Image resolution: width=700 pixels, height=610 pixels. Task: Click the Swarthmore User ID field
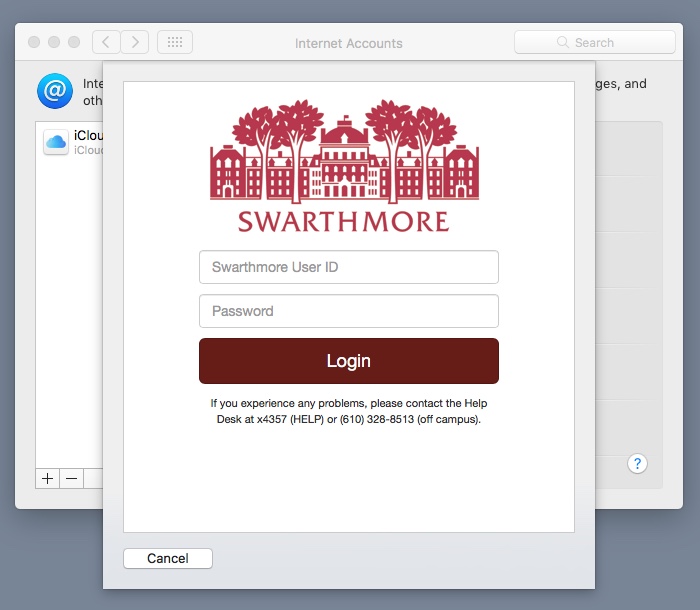[x=349, y=267]
